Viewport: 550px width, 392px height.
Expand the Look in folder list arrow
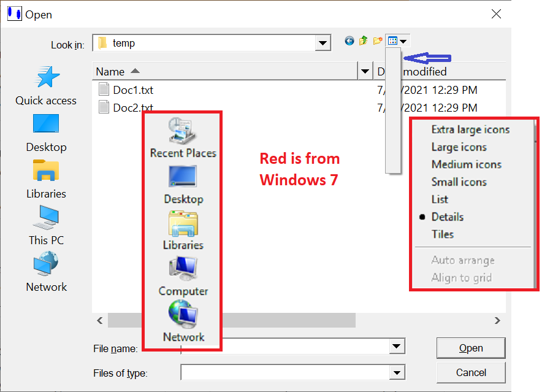click(x=323, y=43)
